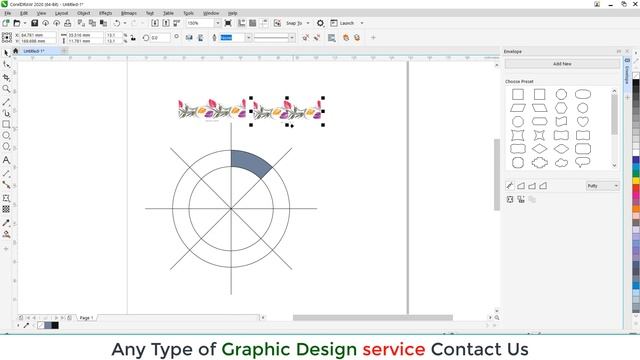Select double arc envelope mode
Viewport: 640px width, 360px height.
click(x=543, y=186)
